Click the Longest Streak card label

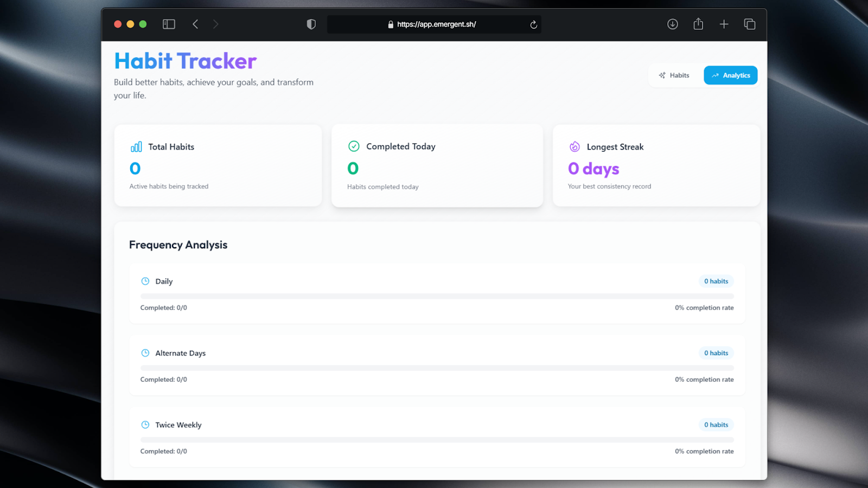point(615,147)
